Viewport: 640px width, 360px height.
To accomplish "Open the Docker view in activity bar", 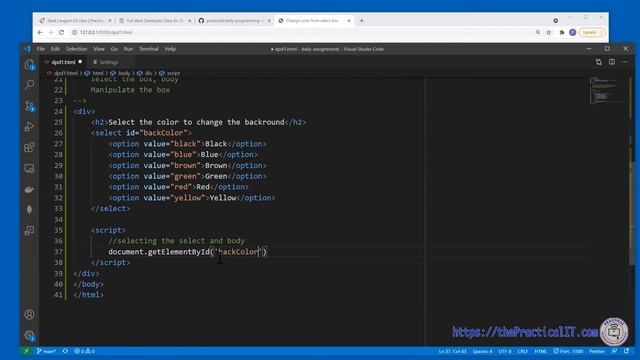I will (29, 189).
